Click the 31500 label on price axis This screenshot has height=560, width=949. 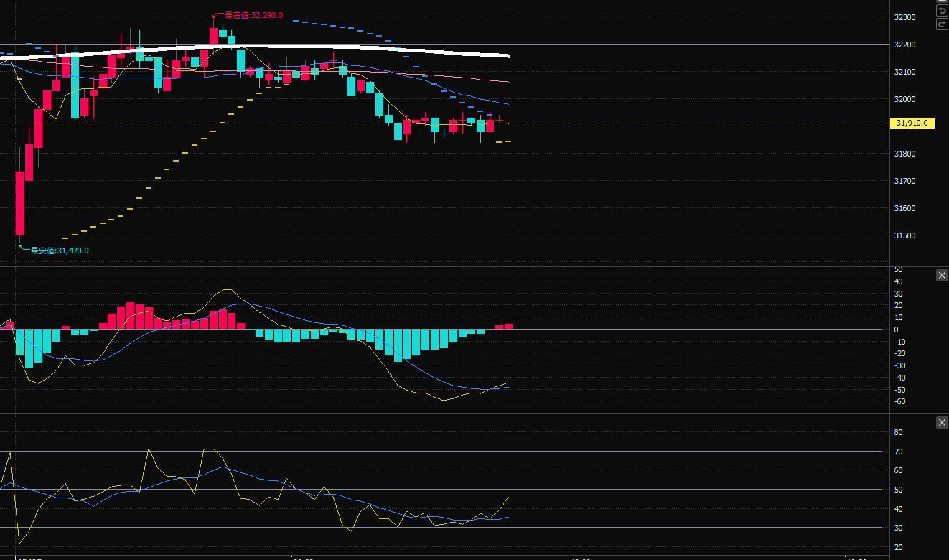(x=904, y=235)
